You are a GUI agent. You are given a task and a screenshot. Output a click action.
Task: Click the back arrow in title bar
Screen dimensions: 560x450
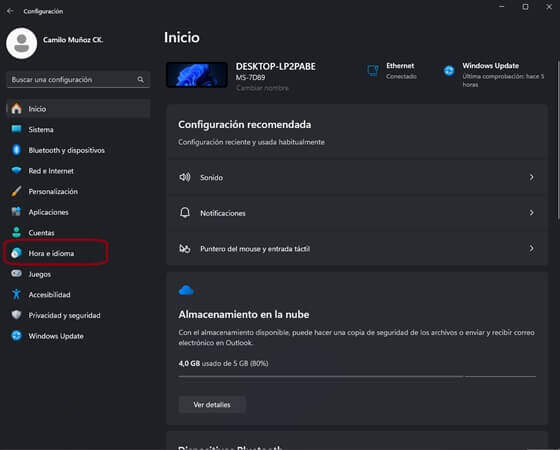10,11
